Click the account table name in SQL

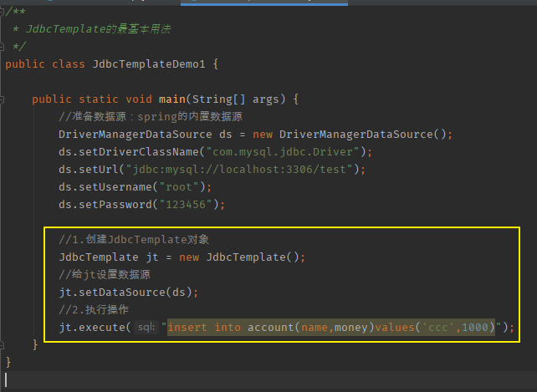pos(270,328)
